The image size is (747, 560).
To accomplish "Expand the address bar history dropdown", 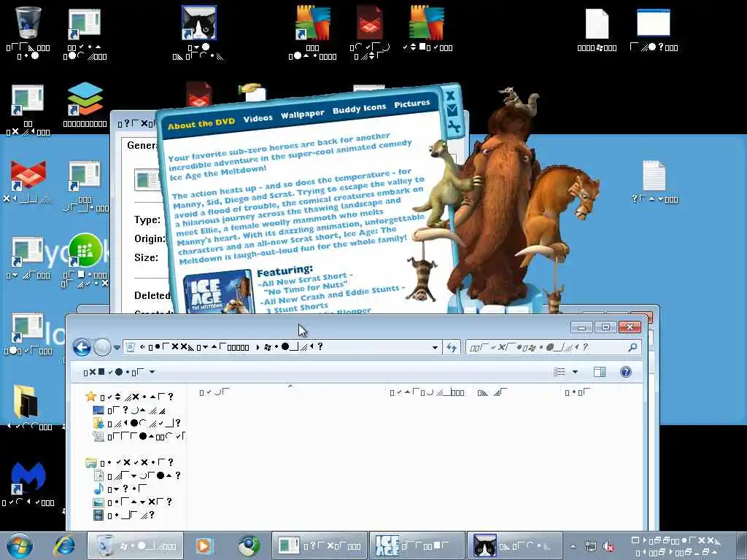I will click(435, 348).
